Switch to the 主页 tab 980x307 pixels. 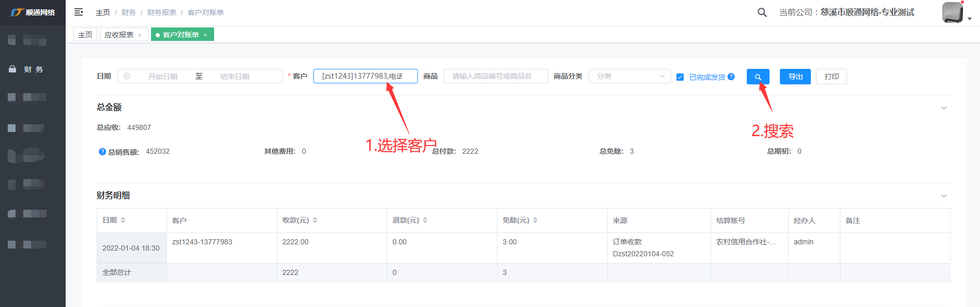click(85, 35)
